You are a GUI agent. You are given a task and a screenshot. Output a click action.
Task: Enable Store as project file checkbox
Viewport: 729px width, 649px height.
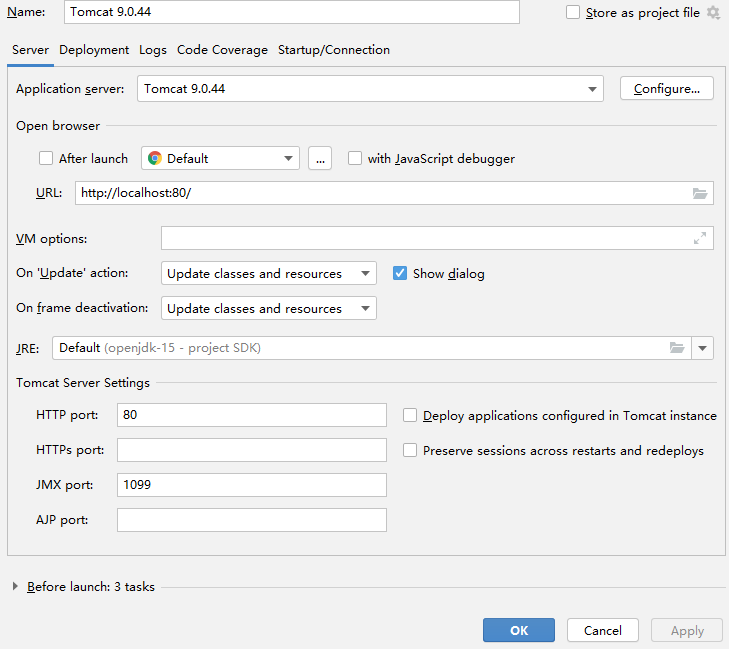573,13
